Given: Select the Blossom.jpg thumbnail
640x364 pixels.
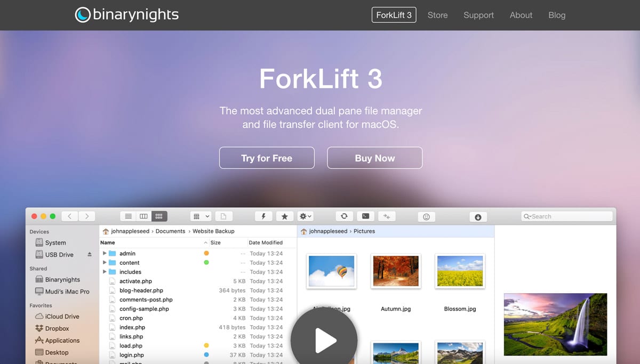Looking at the screenshot, I should coord(460,271).
